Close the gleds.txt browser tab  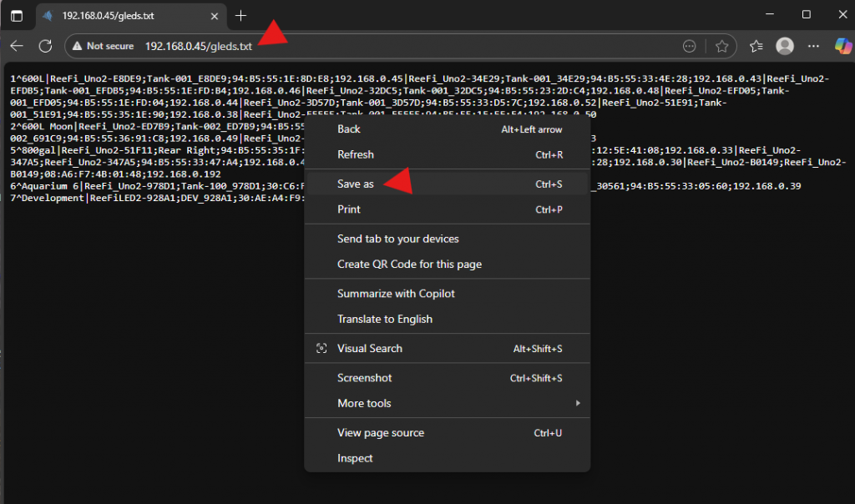(215, 16)
